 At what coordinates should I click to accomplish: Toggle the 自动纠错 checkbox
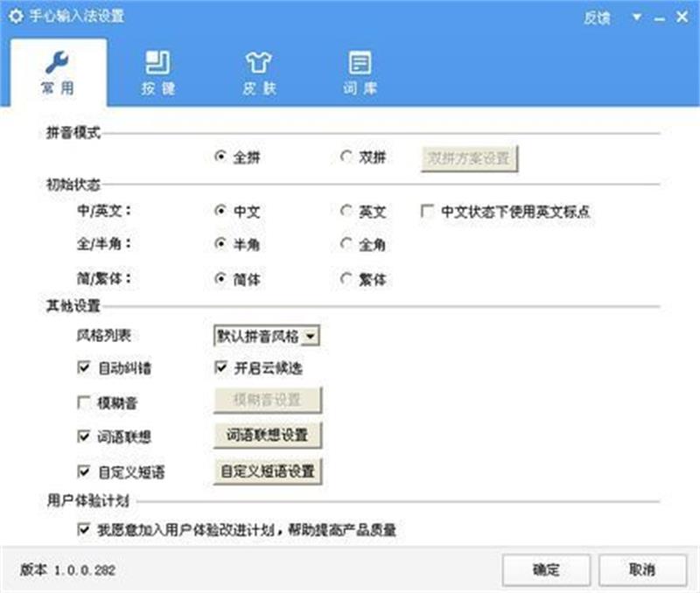point(83,367)
